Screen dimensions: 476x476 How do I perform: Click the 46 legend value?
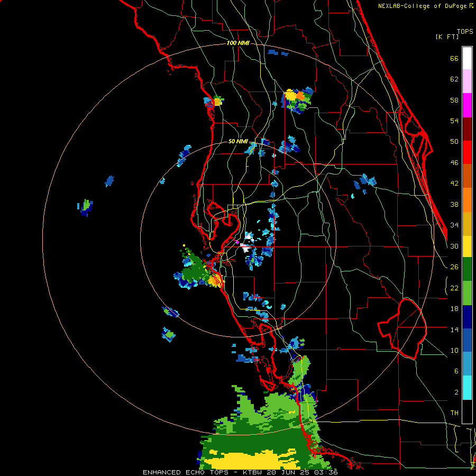[454, 163]
